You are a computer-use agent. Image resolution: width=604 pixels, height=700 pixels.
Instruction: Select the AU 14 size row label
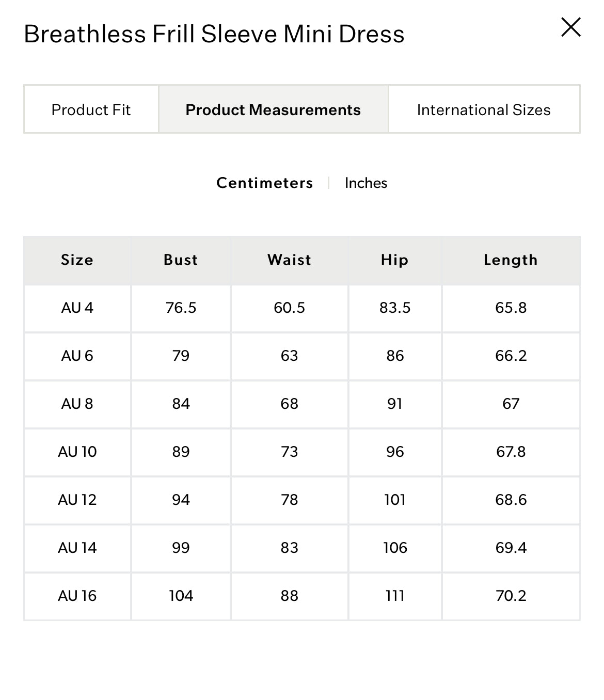[77, 548]
